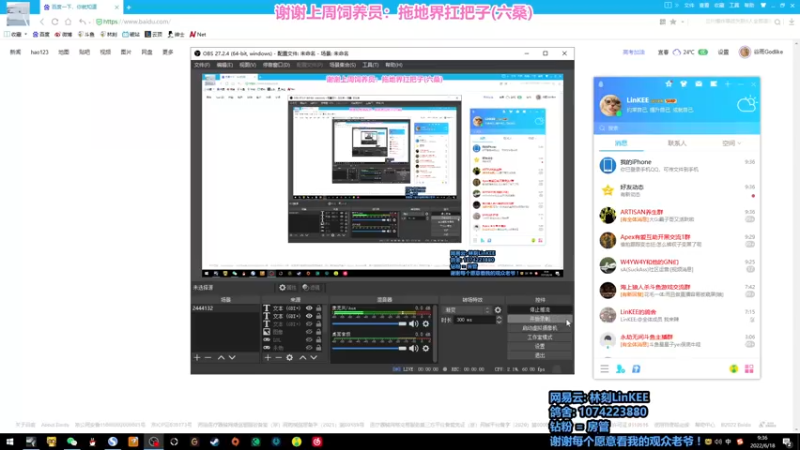The image size is (800, 450).
Task: Mute the first mixer channel speaker icon
Action: pos(414,323)
